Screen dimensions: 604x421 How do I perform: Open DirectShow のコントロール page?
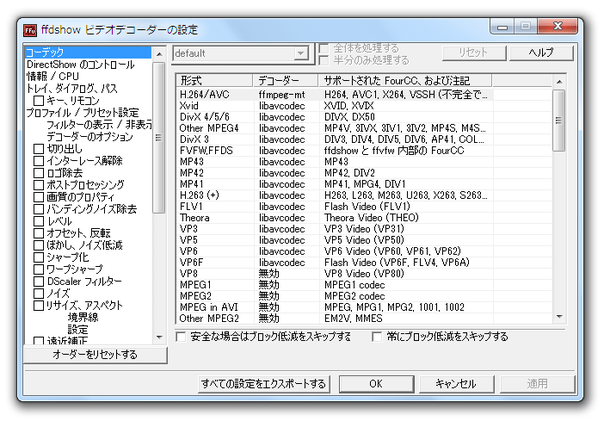(x=81, y=64)
